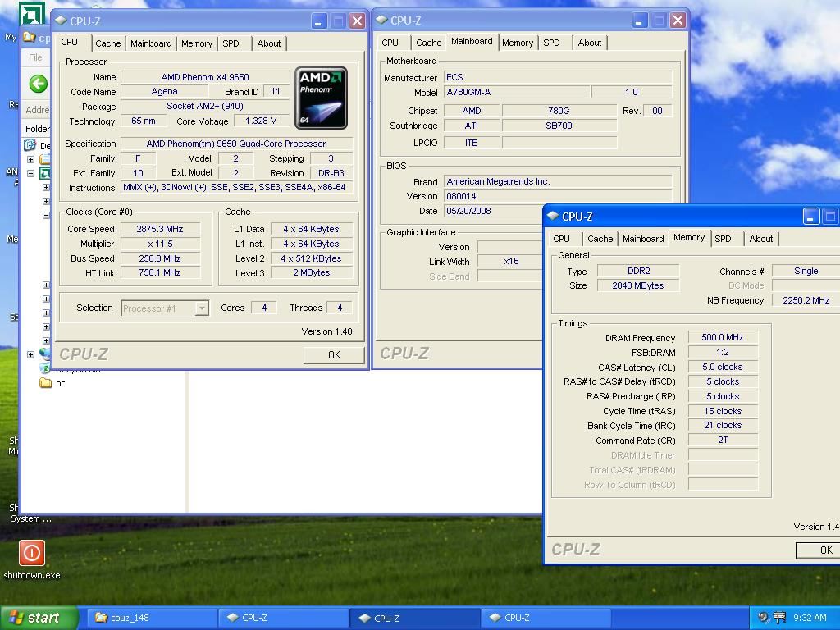
Task: Open the disabled Processor #1 selection dropdown
Action: click(165, 308)
